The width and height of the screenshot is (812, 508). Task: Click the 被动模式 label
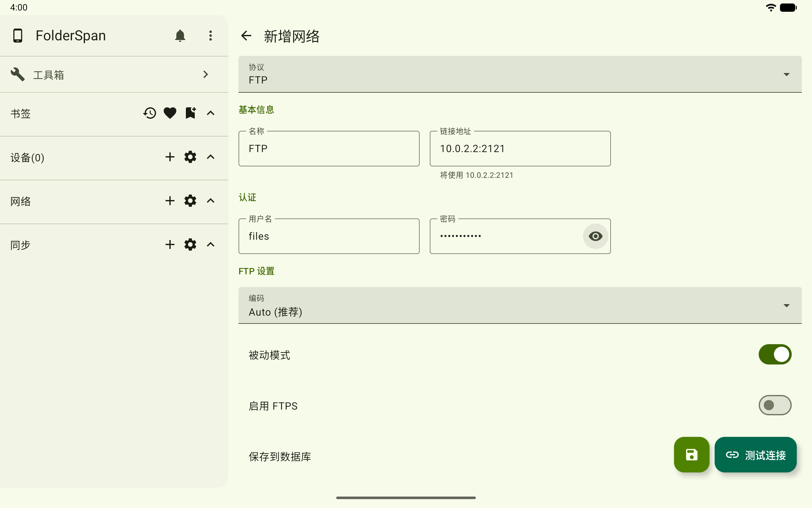tap(269, 355)
